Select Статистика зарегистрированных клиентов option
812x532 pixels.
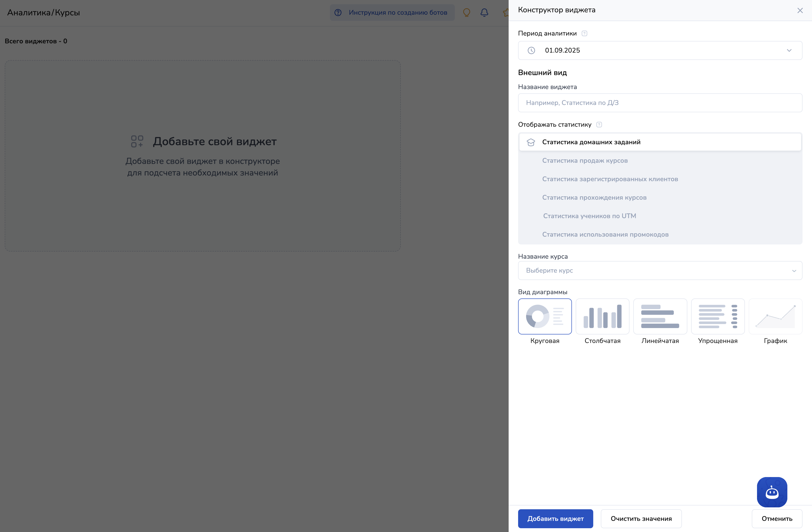[610, 179]
